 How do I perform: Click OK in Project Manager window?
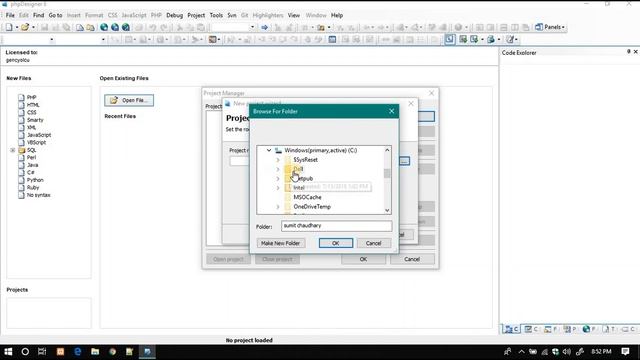[363, 259]
